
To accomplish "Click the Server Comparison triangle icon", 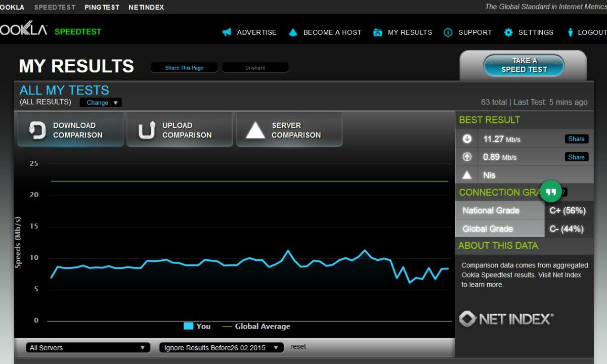I will (255, 130).
